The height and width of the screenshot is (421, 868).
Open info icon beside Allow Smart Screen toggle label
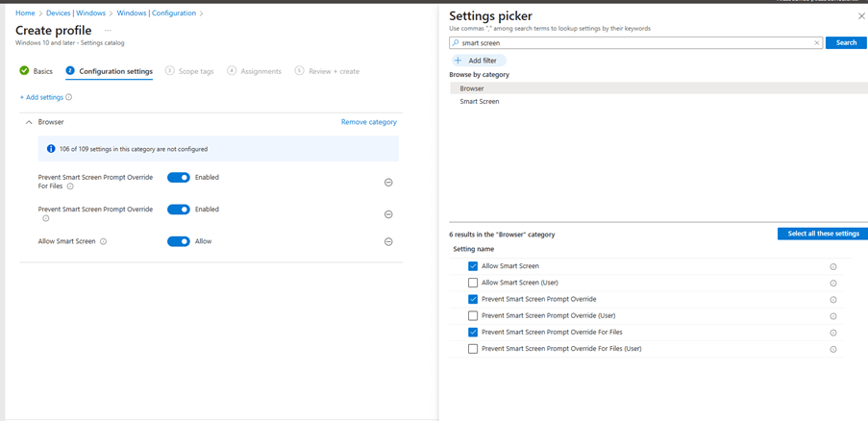(x=104, y=242)
